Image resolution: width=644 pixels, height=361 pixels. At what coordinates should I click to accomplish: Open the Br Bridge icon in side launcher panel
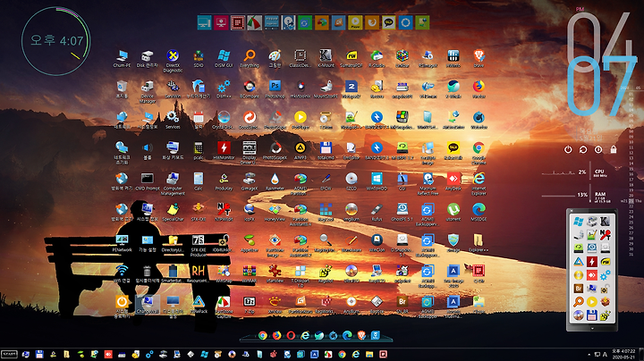click(579, 289)
